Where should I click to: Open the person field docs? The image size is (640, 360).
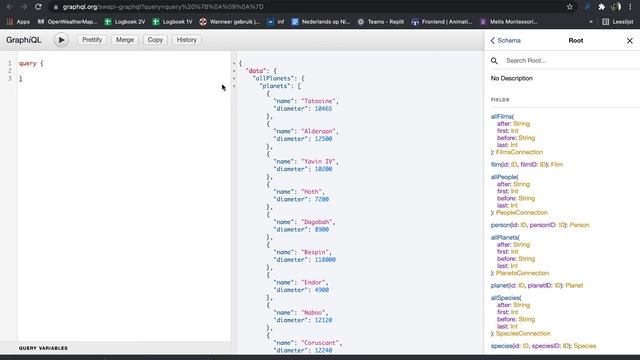[x=500, y=225]
